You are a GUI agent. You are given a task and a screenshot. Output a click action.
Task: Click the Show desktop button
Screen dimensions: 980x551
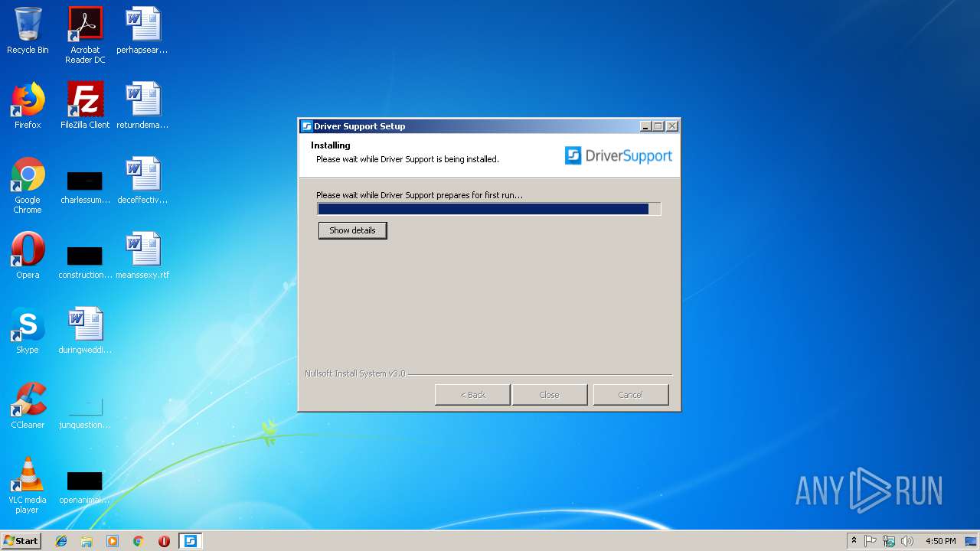[x=972, y=541]
